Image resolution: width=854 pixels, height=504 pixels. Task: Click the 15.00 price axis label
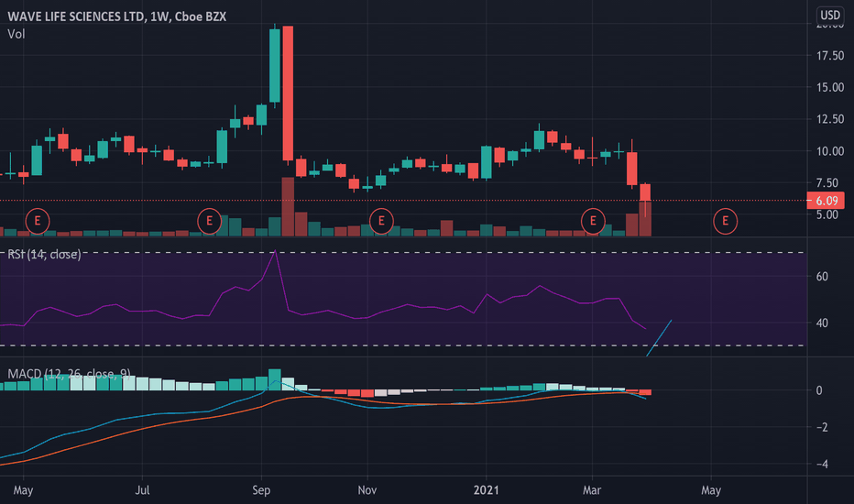(830, 87)
